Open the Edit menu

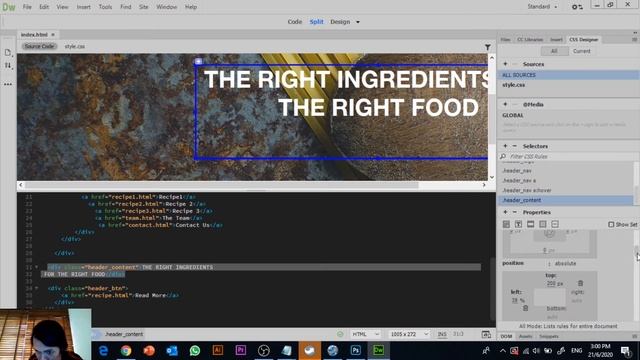44,7
